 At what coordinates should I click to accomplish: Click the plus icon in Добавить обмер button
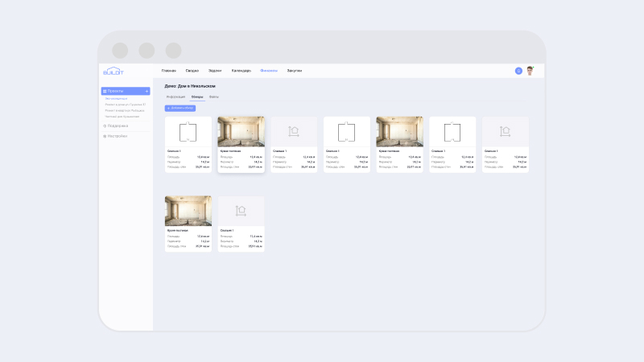click(168, 108)
